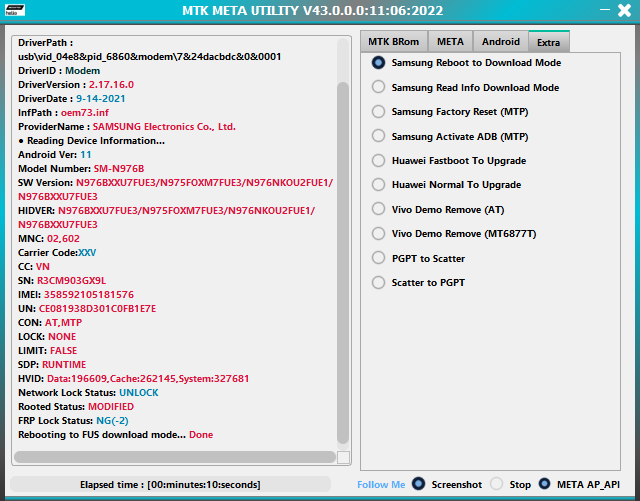Image resolution: width=640 pixels, height=501 pixels.
Task: Click the FRP Lock Status NG(-2) value
Action: [112, 421]
